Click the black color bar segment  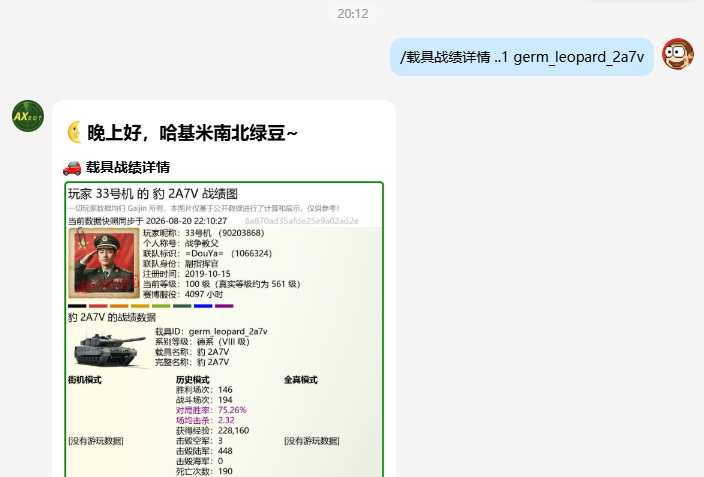tap(77, 306)
